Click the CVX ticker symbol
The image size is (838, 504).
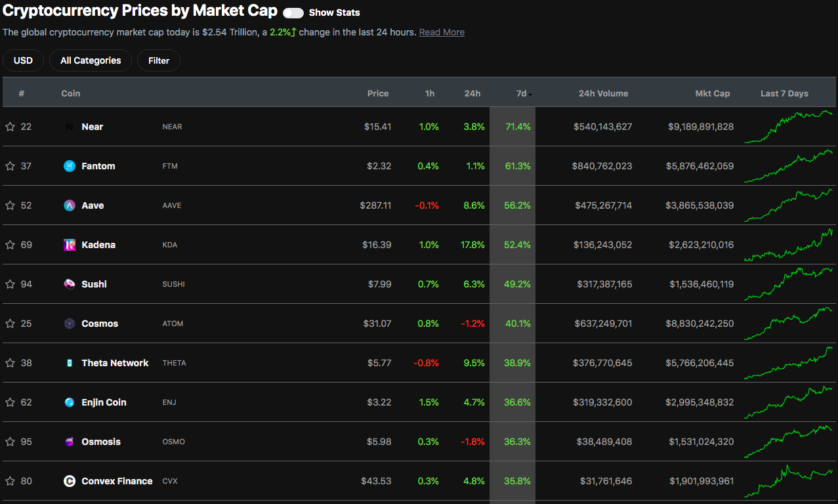(170, 481)
